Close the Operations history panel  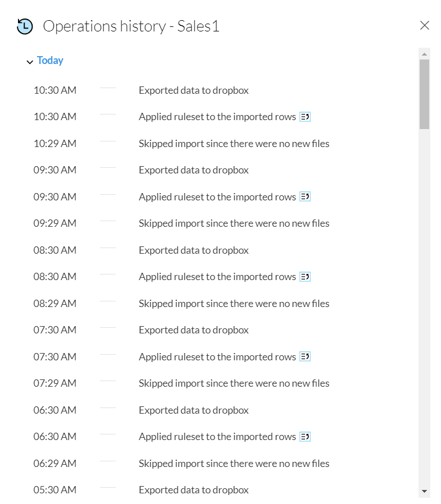[425, 25]
